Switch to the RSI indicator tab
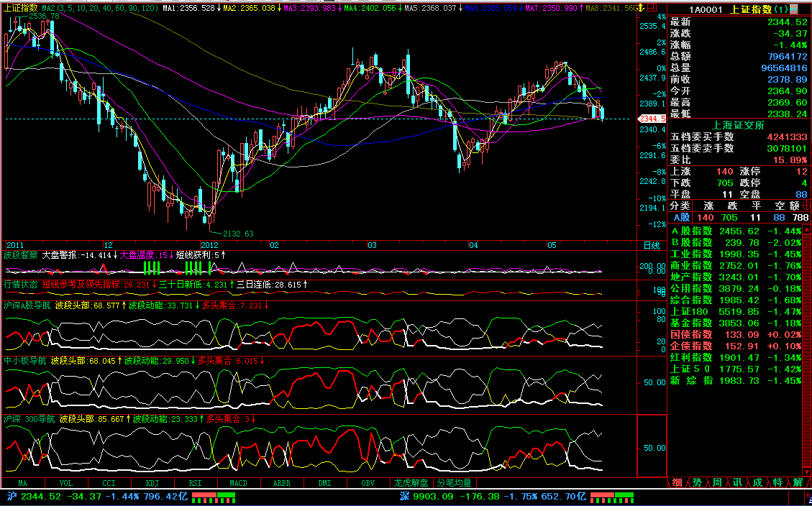 tap(195, 483)
